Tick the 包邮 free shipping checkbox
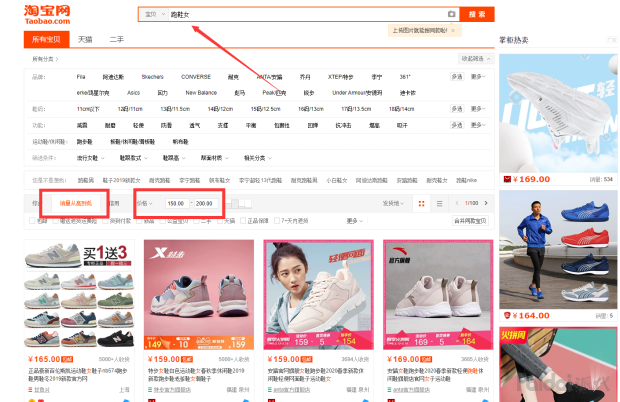 (x=32, y=221)
